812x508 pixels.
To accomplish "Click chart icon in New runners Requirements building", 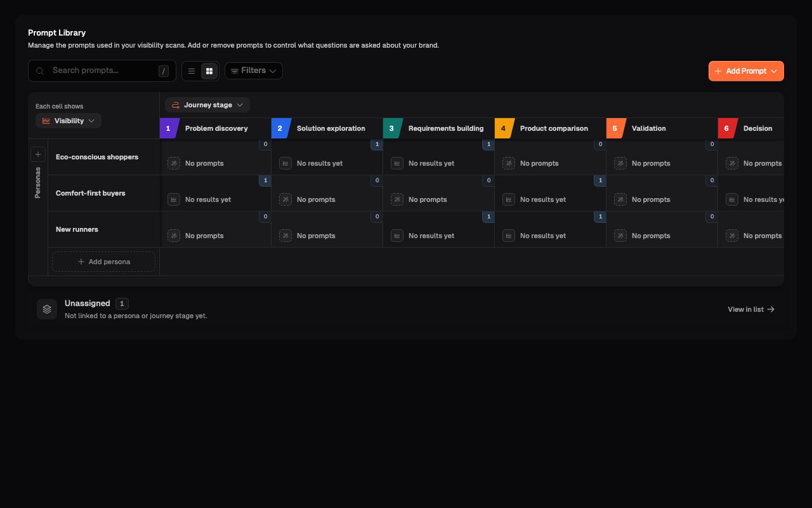I will tap(397, 236).
